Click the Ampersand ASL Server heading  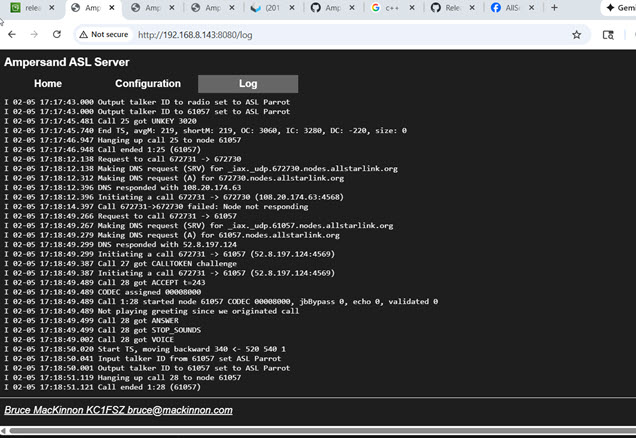click(67, 62)
